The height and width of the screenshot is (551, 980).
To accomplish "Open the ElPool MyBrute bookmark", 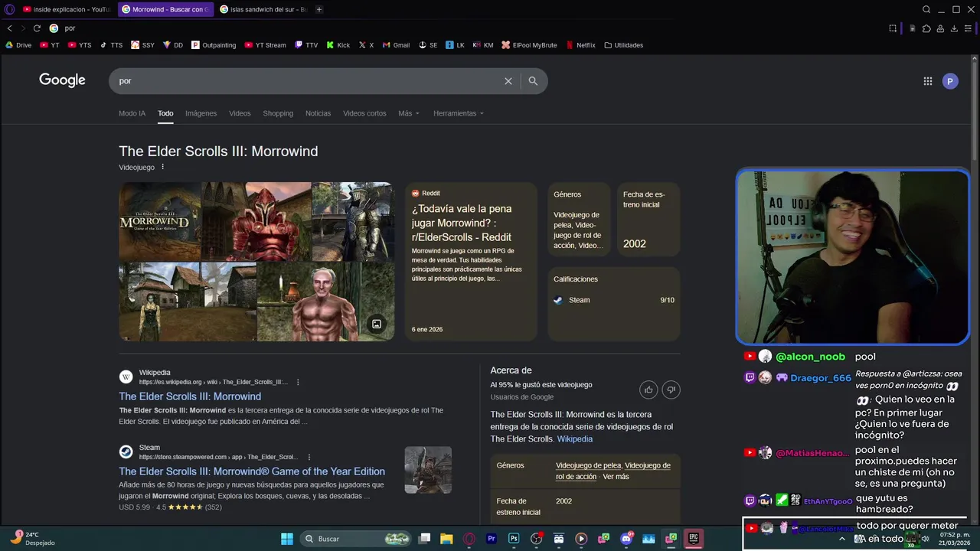I will point(529,45).
